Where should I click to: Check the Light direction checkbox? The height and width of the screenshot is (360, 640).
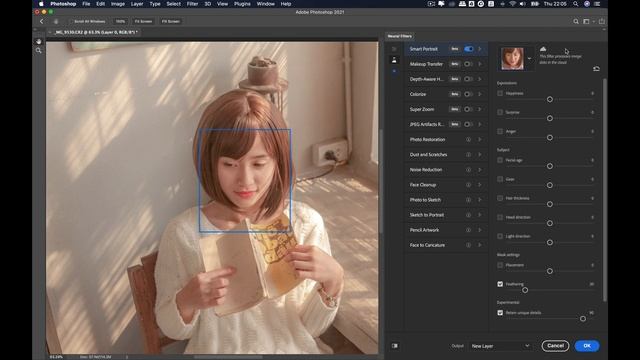tap(500, 236)
